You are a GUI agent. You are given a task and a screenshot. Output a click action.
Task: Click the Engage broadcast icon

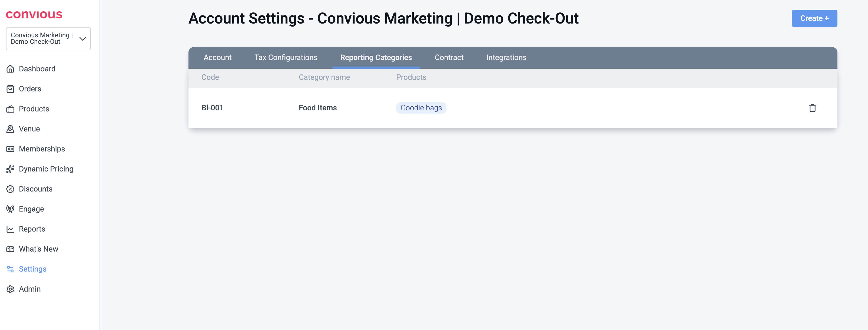tap(11, 209)
